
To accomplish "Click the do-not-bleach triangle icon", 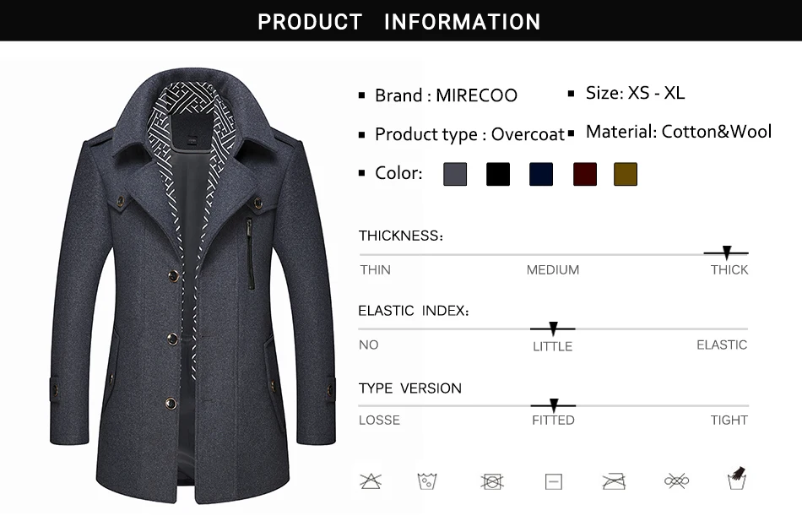I will click(x=371, y=480).
